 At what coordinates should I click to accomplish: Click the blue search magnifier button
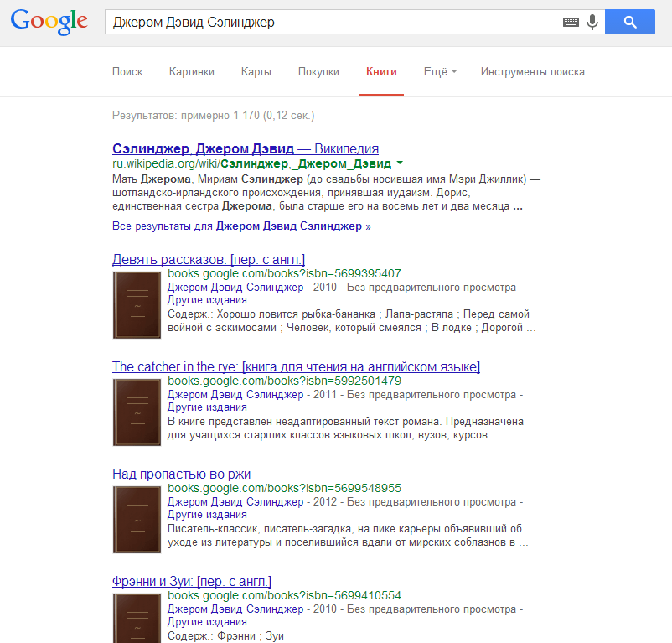(x=630, y=22)
